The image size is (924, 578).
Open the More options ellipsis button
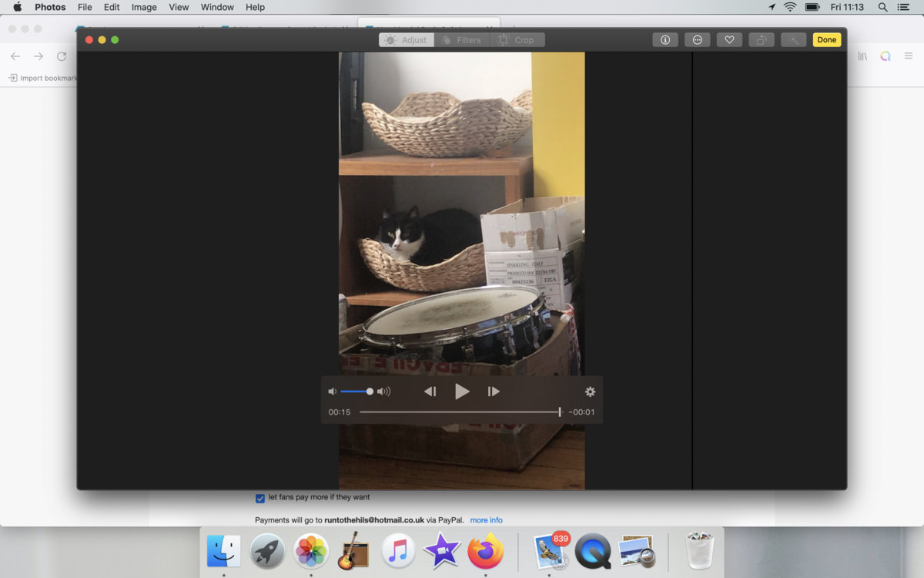697,40
